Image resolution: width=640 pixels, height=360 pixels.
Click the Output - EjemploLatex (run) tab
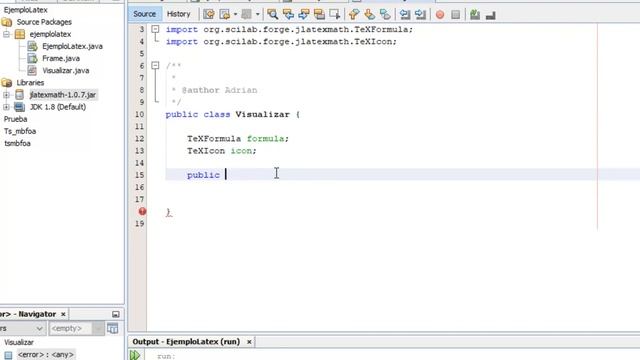[186, 342]
